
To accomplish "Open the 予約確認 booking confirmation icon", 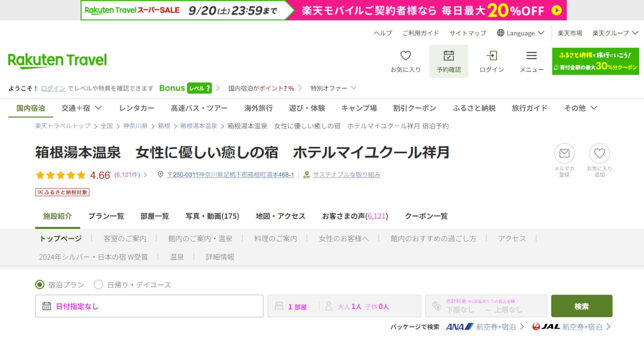I will click(x=448, y=61).
